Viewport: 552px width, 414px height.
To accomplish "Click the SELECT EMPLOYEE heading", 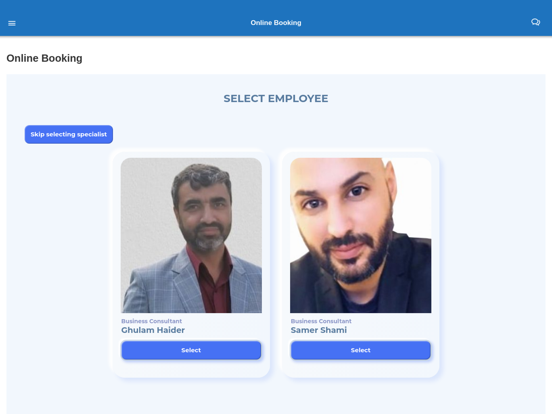I will click(x=276, y=99).
